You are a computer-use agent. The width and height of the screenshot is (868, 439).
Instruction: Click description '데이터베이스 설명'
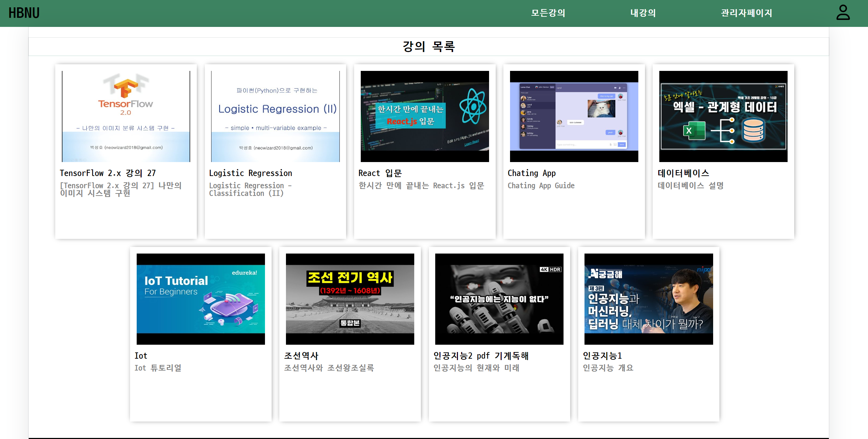tap(691, 186)
